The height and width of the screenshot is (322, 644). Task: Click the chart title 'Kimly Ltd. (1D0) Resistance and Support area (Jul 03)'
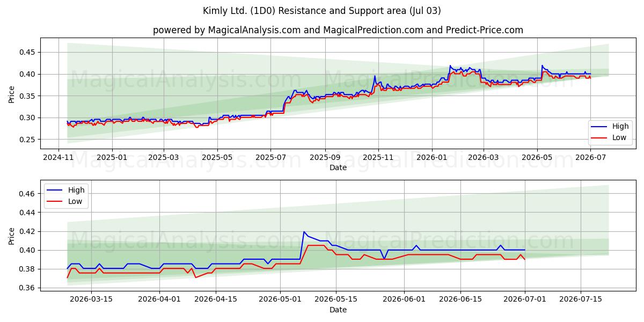point(322,11)
